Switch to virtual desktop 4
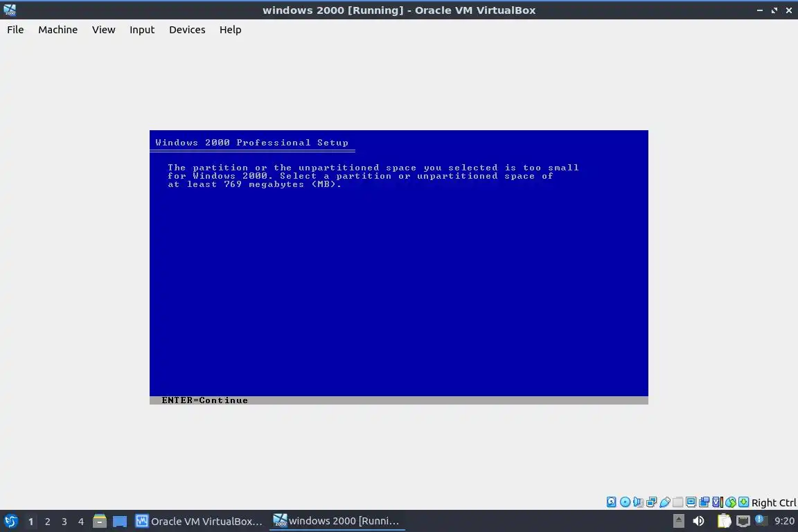This screenshot has width=798, height=532. (81, 522)
